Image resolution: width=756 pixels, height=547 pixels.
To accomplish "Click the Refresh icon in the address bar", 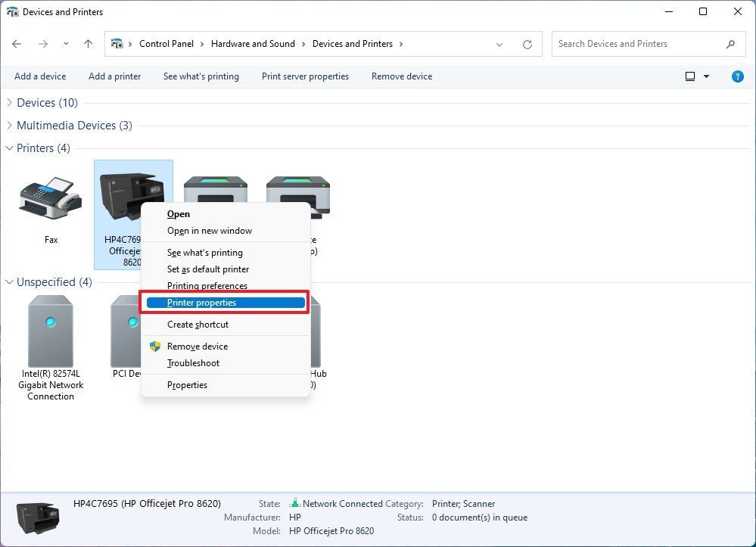I will (x=527, y=44).
